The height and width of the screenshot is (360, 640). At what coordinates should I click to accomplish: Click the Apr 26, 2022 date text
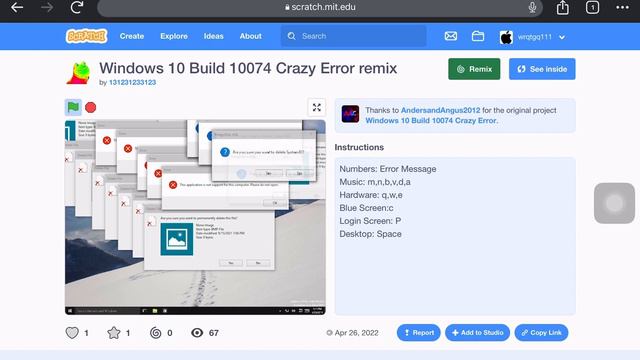coord(356,333)
